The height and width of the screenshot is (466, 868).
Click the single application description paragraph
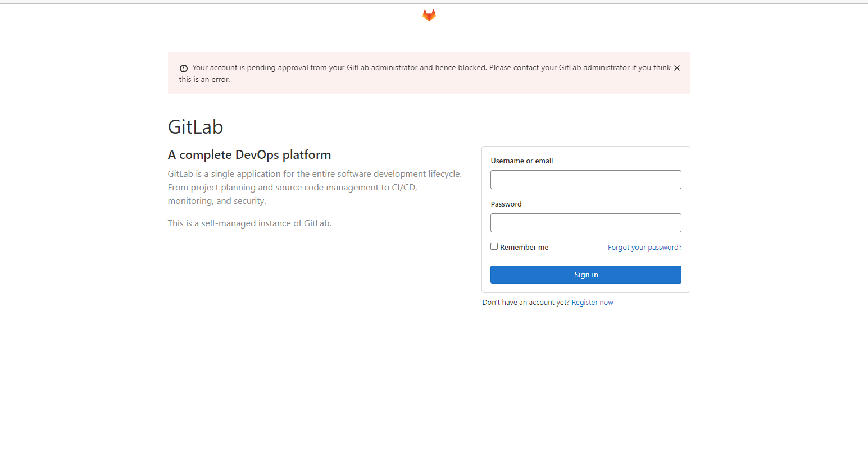click(x=314, y=187)
